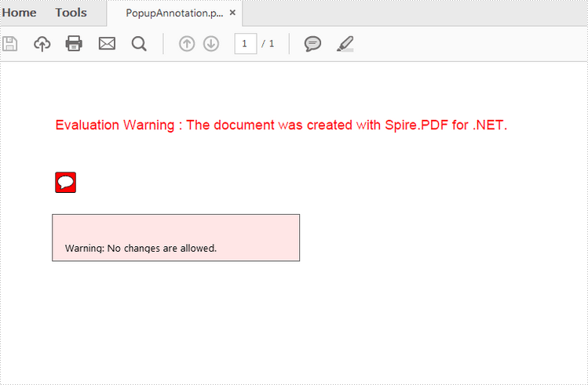588x385 pixels.
Task: Click the 'Warning: No changes are allowed.' text
Action: click(141, 249)
